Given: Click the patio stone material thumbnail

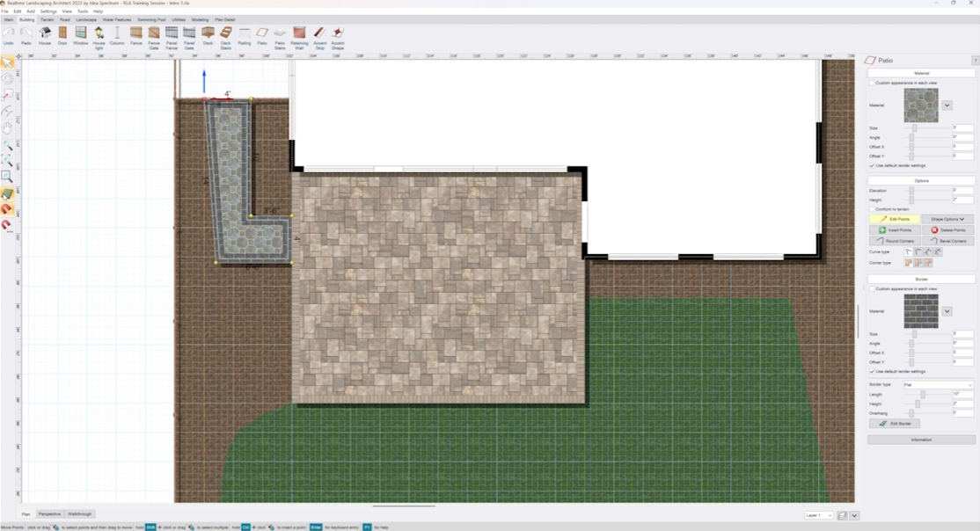Looking at the screenshot, I should pos(921,105).
